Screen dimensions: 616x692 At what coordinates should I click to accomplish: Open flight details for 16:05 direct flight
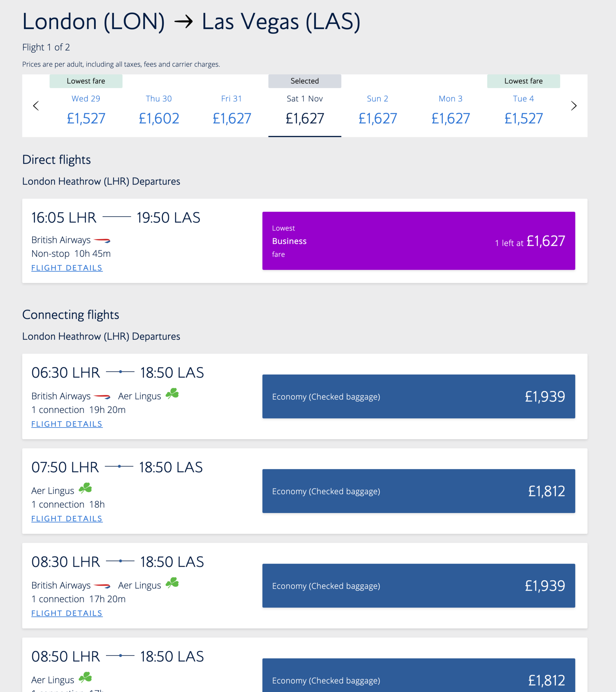67,268
